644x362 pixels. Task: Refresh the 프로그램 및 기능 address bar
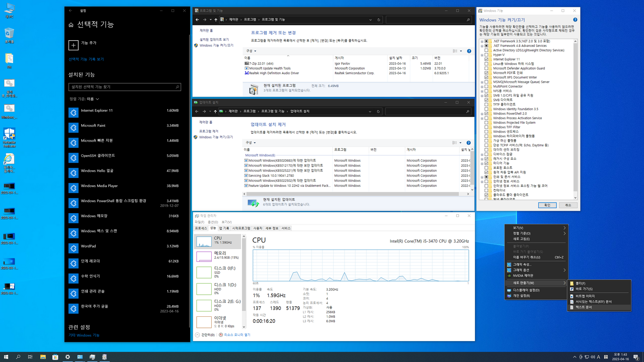click(379, 20)
